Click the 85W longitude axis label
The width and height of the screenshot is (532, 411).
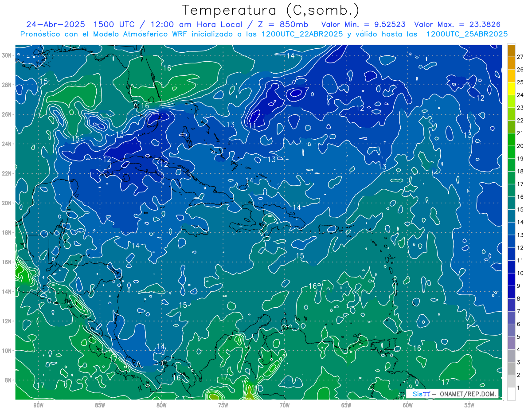tap(100, 405)
